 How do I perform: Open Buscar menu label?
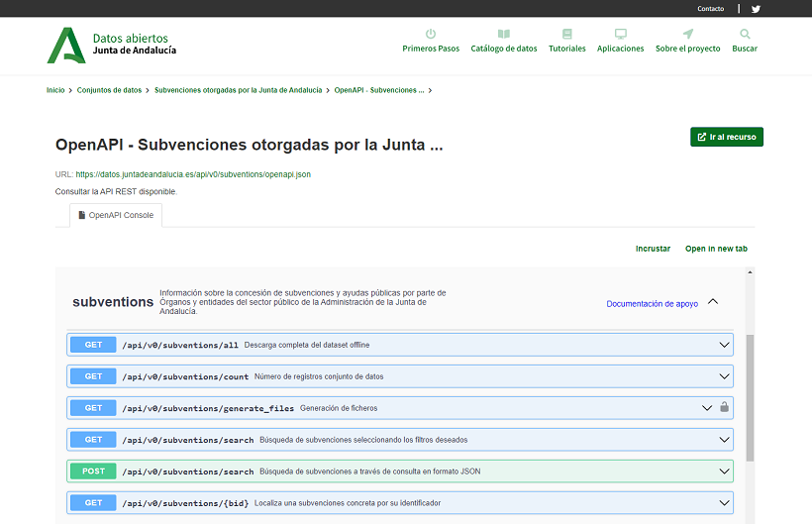click(x=745, y=49)
